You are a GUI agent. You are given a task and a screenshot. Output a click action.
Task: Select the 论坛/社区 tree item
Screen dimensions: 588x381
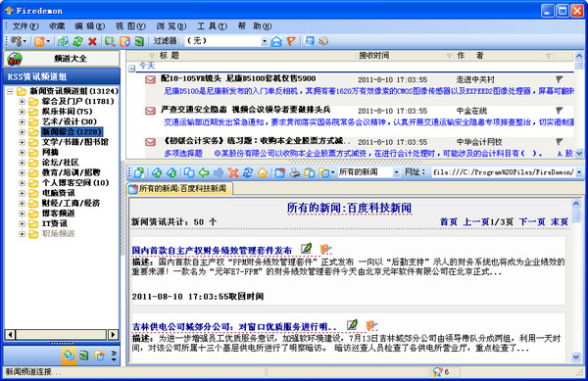coord(60,163)
